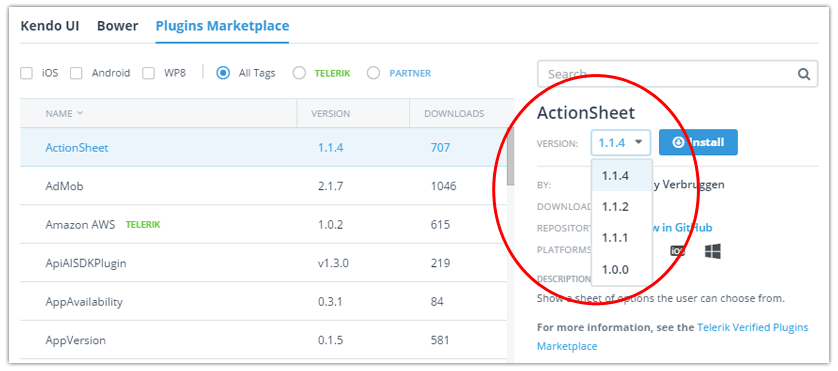Select the Amazon AWS plugin row
The height and width of the screenshot is (371, 838).
(x=263, y=225)
